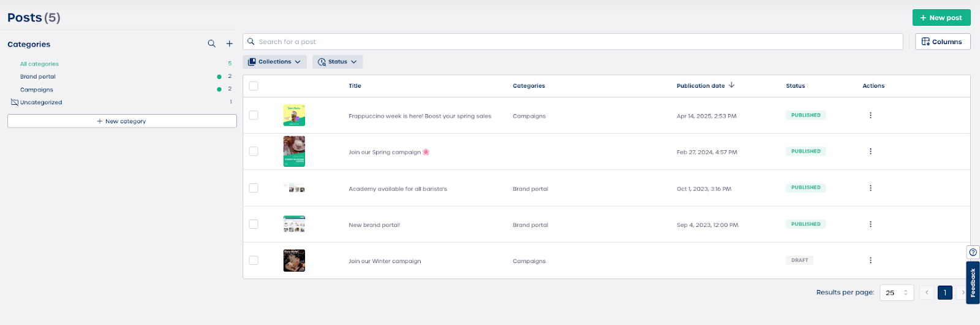The height and width of the screenshot is (325, 980).
Task: Click the plus icon beside Categories heading
Action: tap(230, 44)
